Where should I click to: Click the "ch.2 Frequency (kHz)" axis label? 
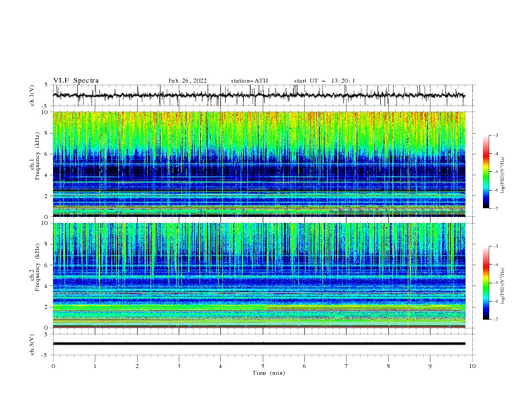point(35,267)
